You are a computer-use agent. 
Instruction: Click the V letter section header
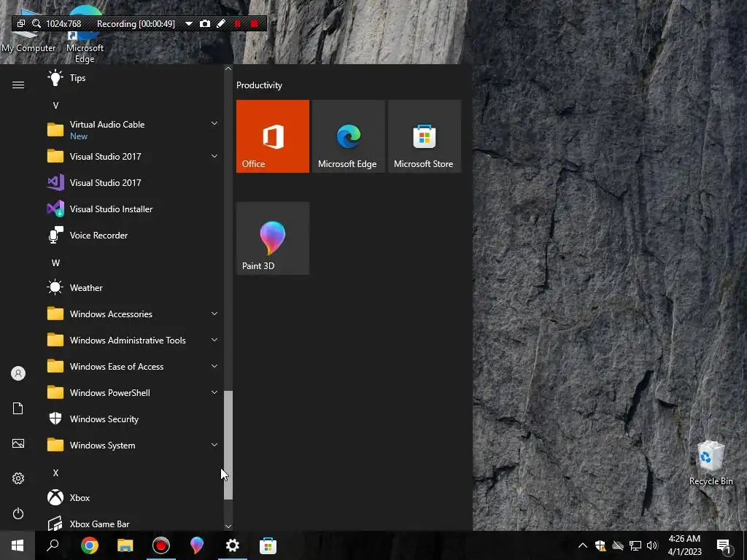click(x=55, y=105)
